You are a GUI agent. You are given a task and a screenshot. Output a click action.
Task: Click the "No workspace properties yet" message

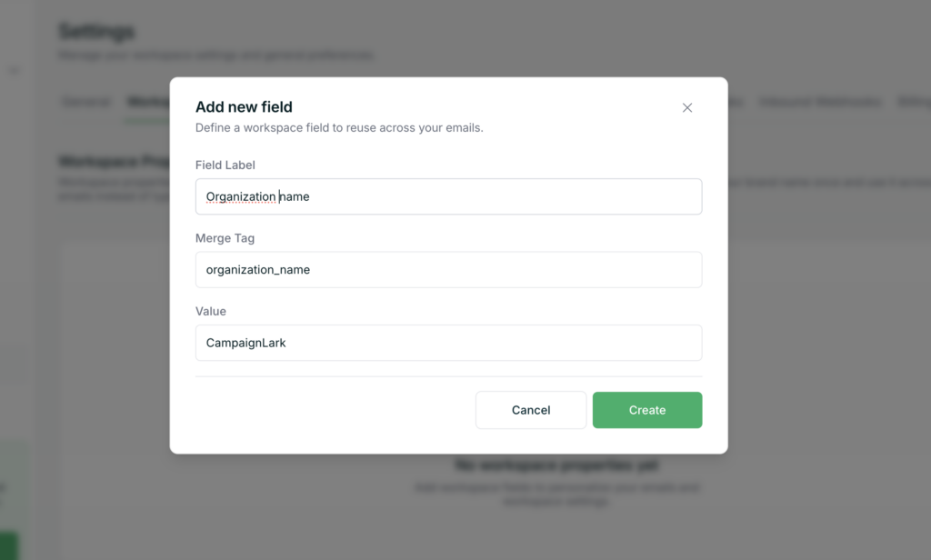coord(556,466)
